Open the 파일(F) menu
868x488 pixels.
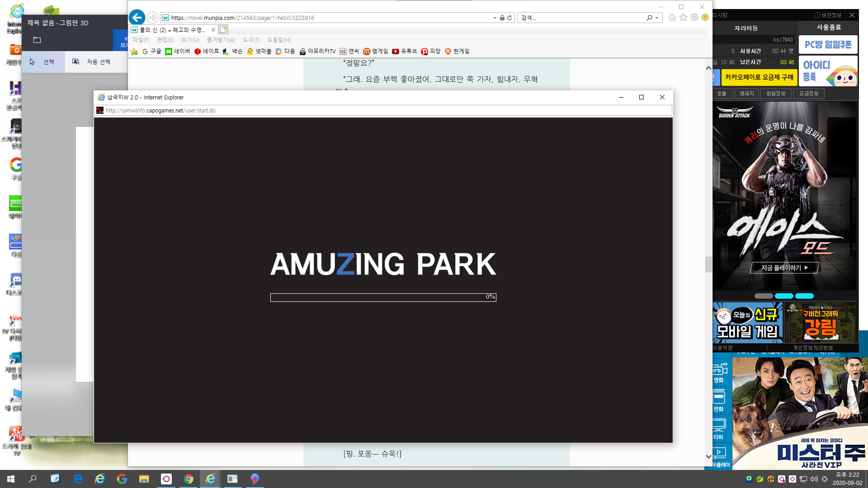point(141,40)
